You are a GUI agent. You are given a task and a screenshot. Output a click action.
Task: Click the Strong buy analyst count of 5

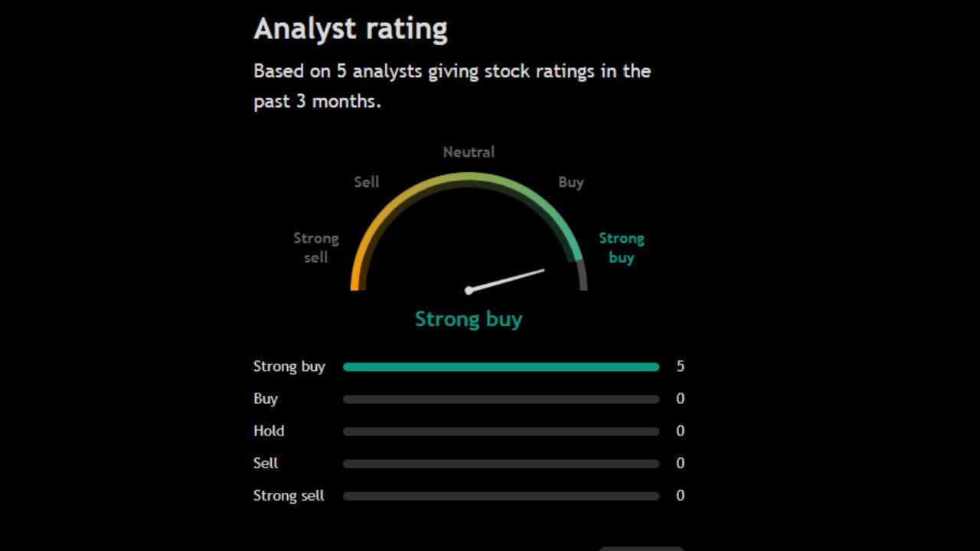(680, 367)
